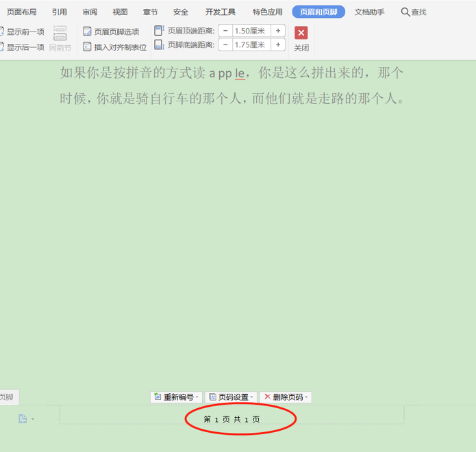Expand the footer insert icon dropdown arrow
Screen dimensions: 476x452
32,419
